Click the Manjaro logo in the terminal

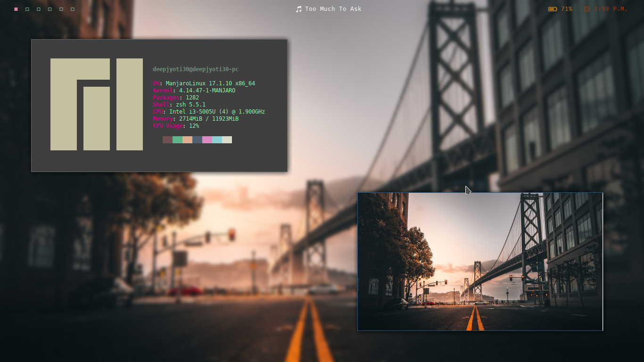pos(96,104)
